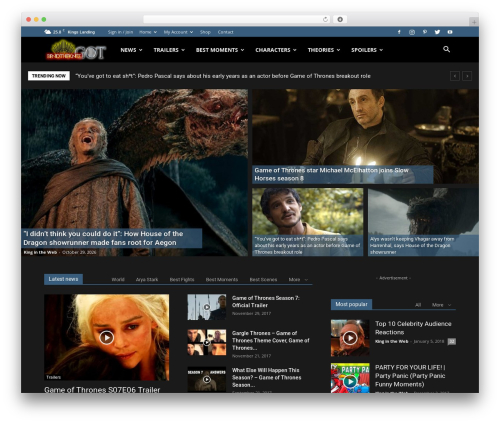The height and width of the screenshot is (423, 500).
Task: Reload page using browser refresh icon
Action: point(325,19)
